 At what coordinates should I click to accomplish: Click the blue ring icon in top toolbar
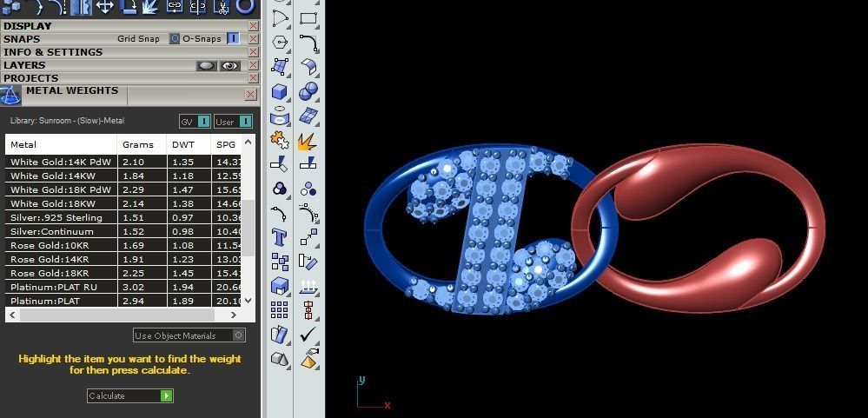(245, 7)
